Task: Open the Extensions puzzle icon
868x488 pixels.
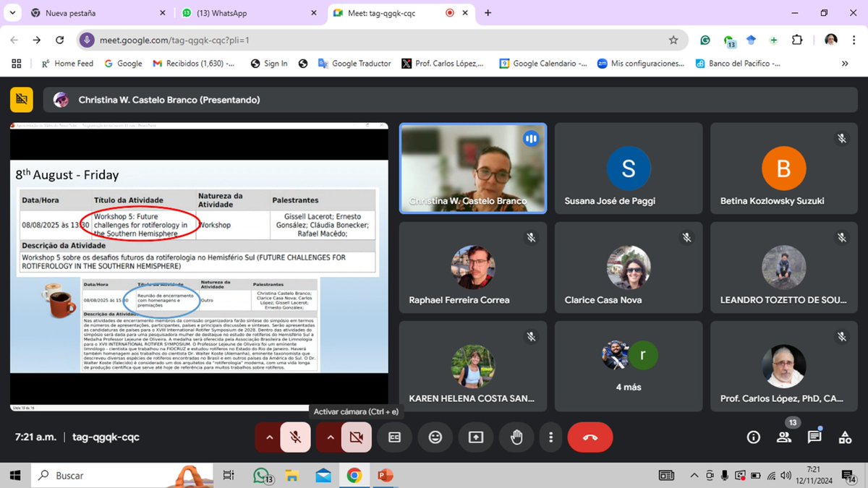Action: click(798, 40)
